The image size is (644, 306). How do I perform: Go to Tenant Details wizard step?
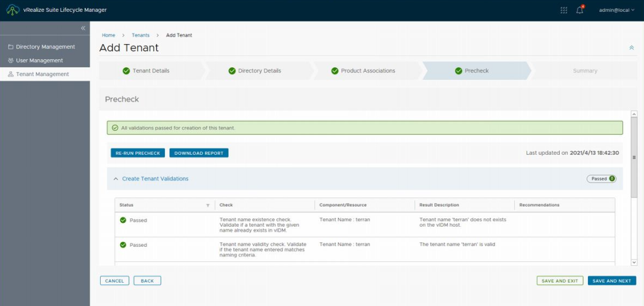[152, 71]
